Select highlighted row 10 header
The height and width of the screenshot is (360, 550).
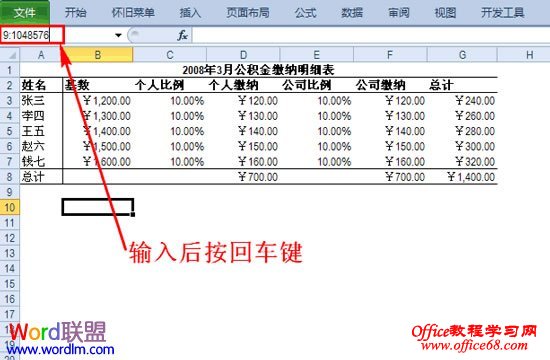click(10, 207)
